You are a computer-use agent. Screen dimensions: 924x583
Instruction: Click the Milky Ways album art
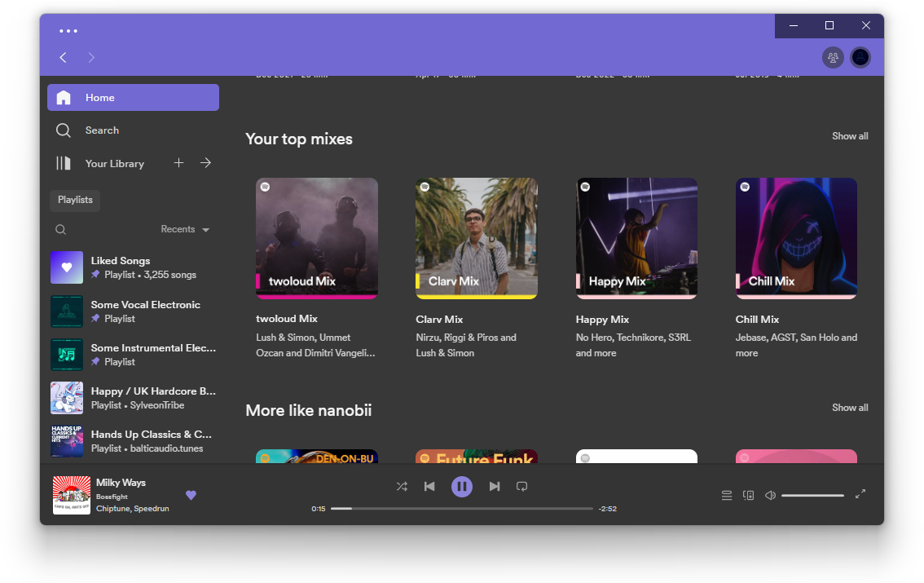[72, 495]
